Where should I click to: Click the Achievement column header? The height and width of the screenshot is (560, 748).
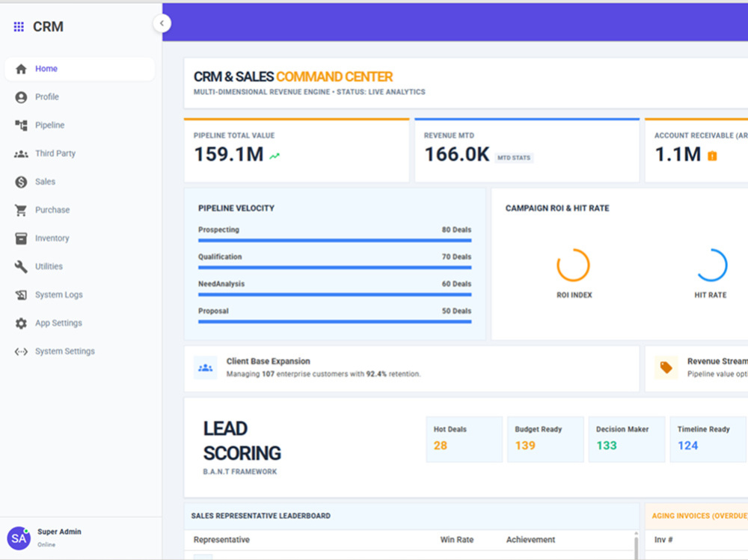530,540
